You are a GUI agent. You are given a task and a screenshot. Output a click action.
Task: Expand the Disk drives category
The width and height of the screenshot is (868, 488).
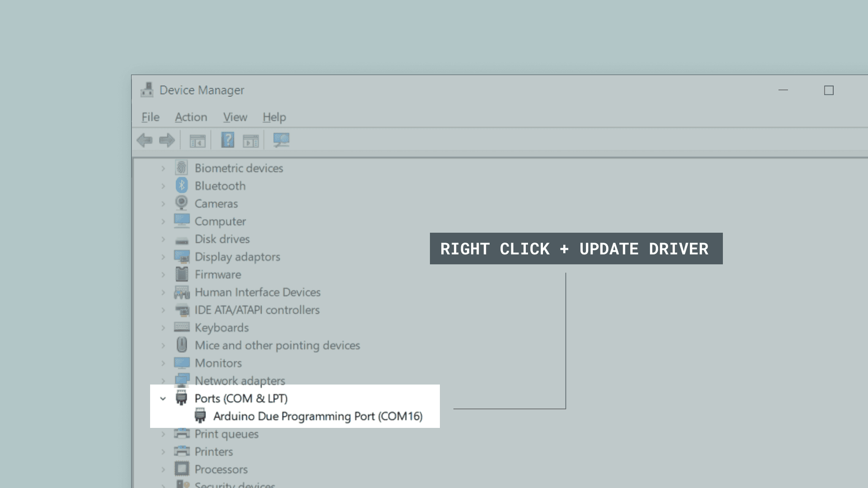tap(163, 239)
